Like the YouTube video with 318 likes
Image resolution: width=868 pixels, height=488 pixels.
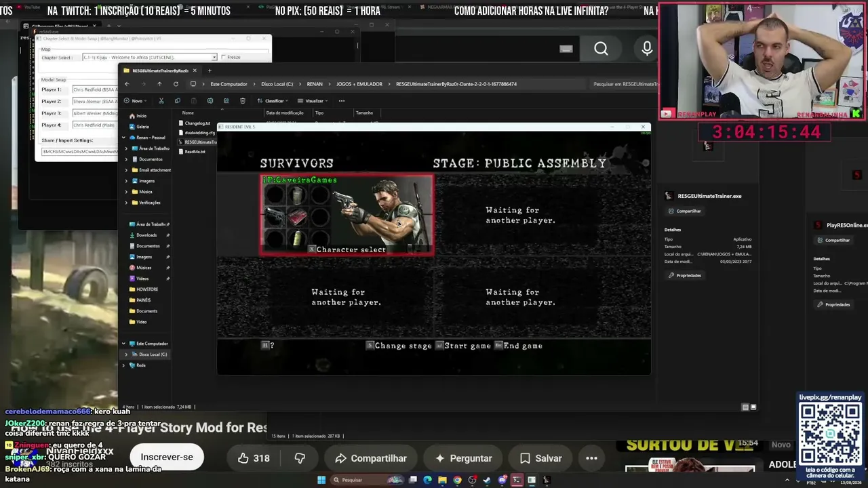[x=254, y=458]
